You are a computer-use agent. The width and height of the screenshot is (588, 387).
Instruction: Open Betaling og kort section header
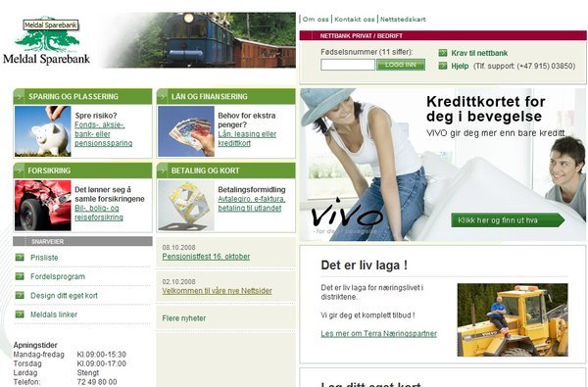226,170
